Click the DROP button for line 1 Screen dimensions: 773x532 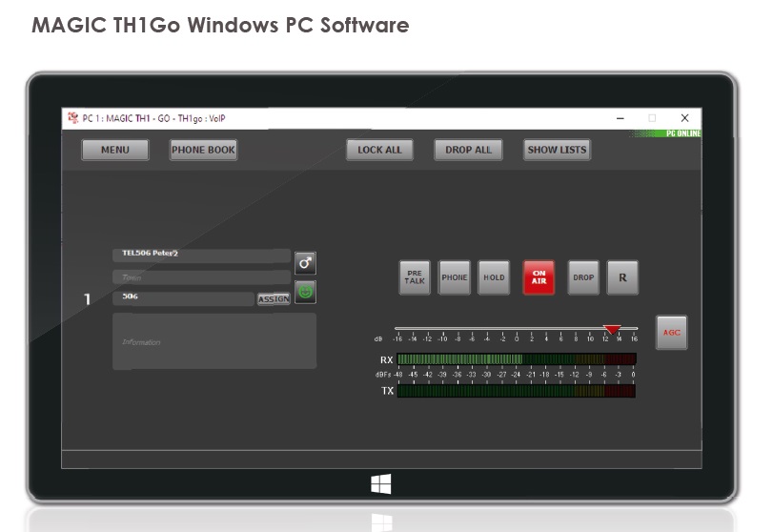click(583, 277)
